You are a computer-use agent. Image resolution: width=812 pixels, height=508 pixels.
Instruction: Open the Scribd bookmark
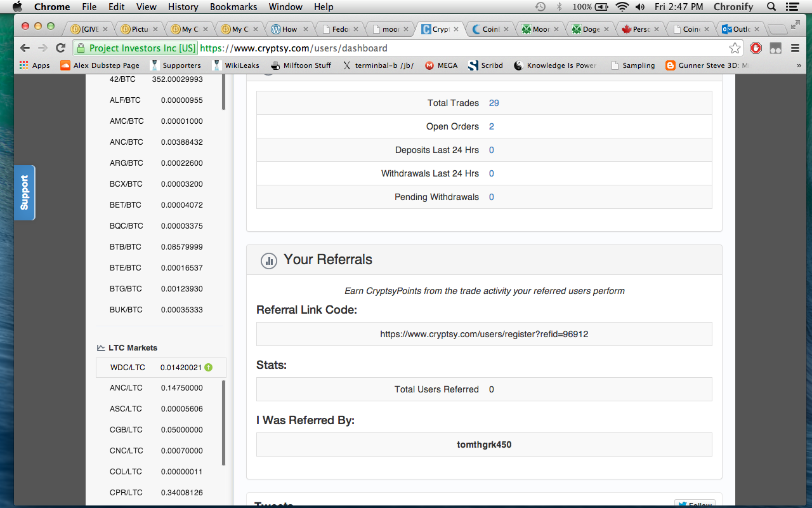click(x=485, y=65)
